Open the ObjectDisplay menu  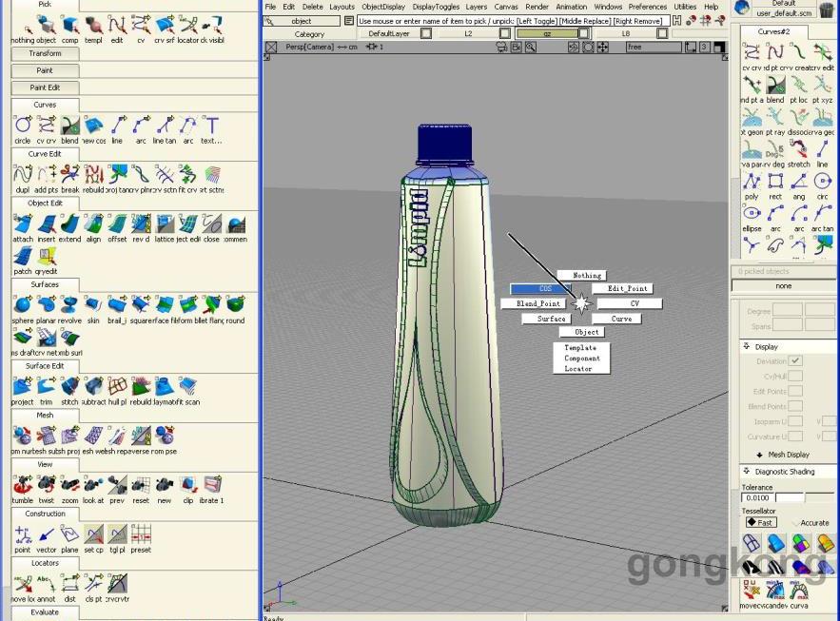(383, 7)
